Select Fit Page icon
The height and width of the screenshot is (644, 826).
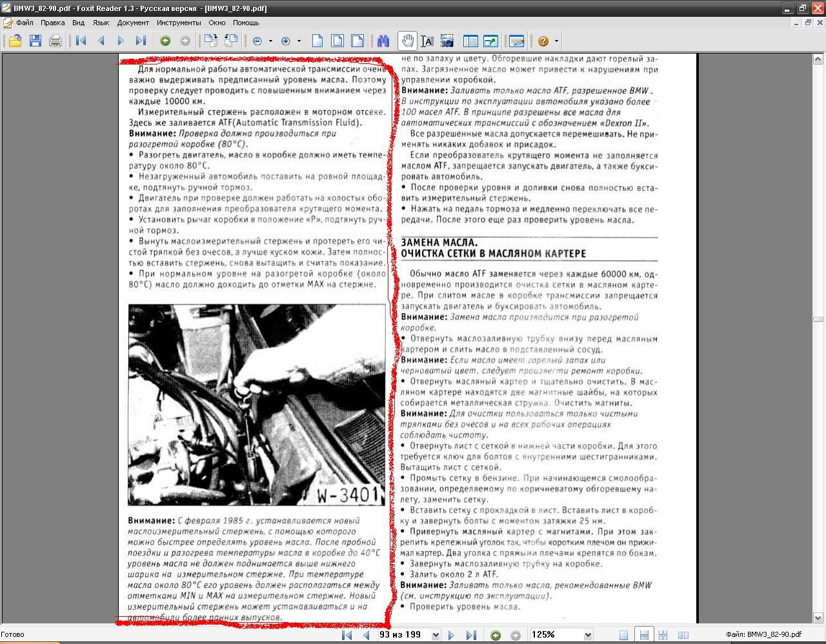[x=337, y=41]
